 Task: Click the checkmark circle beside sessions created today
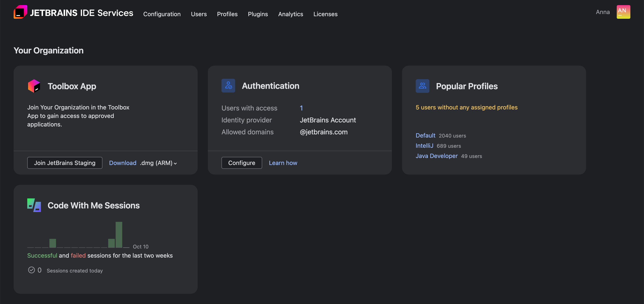click(31, 270)
